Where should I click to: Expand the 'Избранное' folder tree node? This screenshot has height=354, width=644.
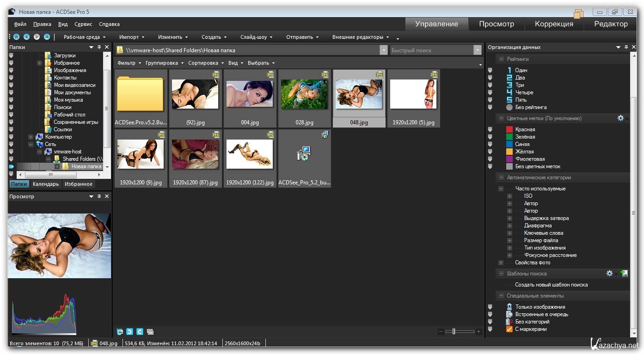pos(40,63)
